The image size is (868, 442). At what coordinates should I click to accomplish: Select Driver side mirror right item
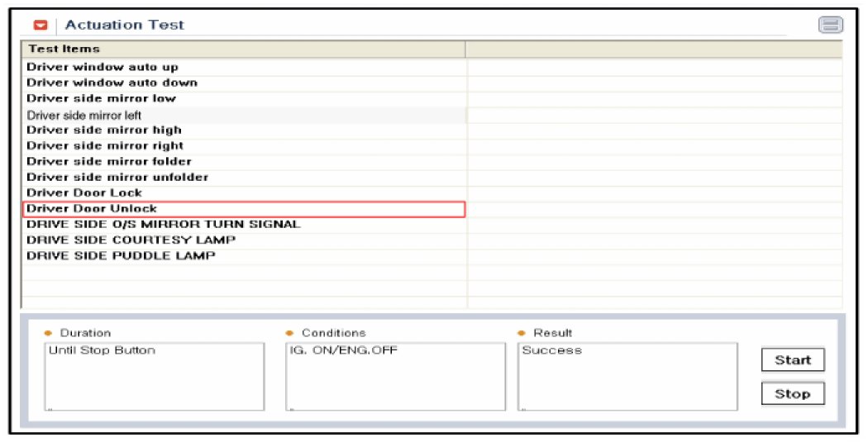(x=105, y=145)
